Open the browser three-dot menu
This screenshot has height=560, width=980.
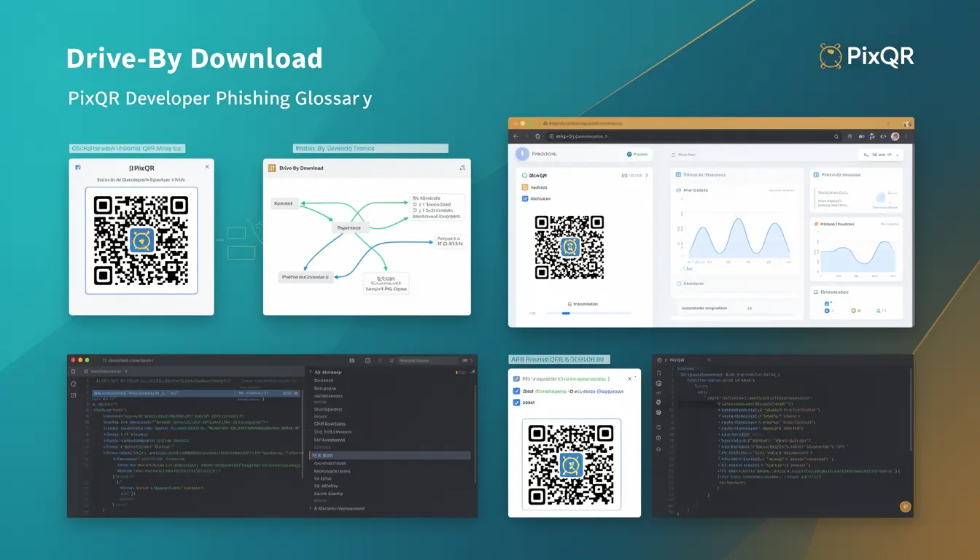pyautogui.click(x=907, y=136)
